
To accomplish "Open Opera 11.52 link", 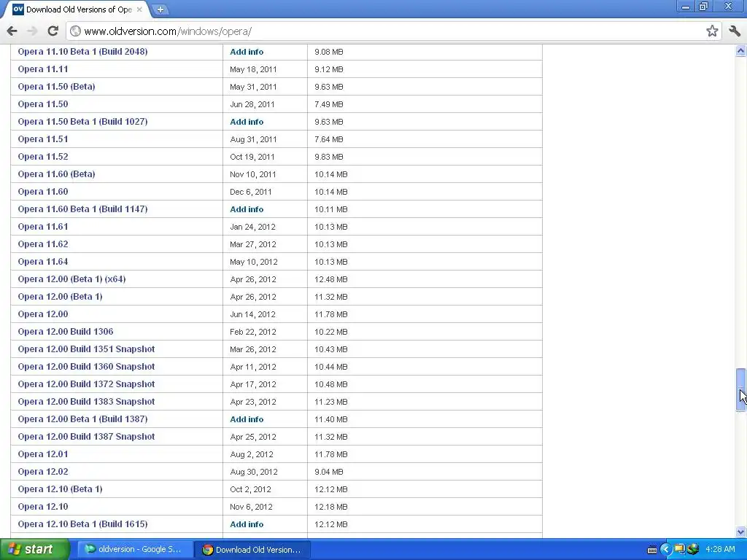I will pos(43,157).
